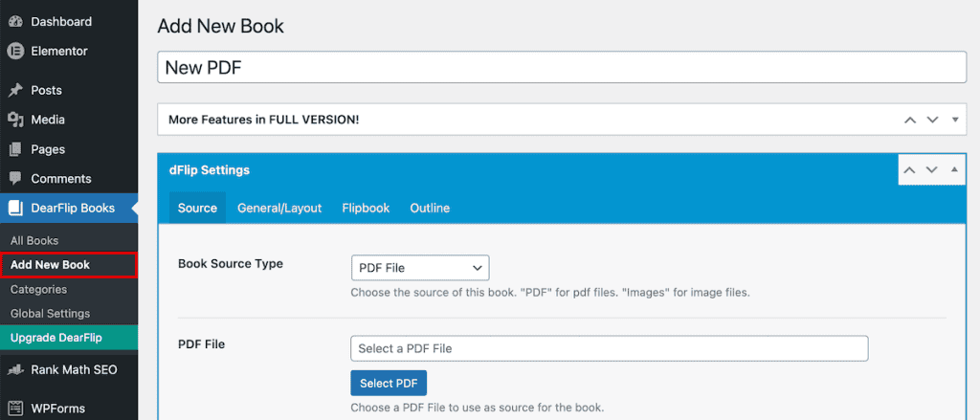Screen dimensions: 980x420
Task: Click the dFlip Settings panel title
Action: pyautogui.click(x=210, y=169)
